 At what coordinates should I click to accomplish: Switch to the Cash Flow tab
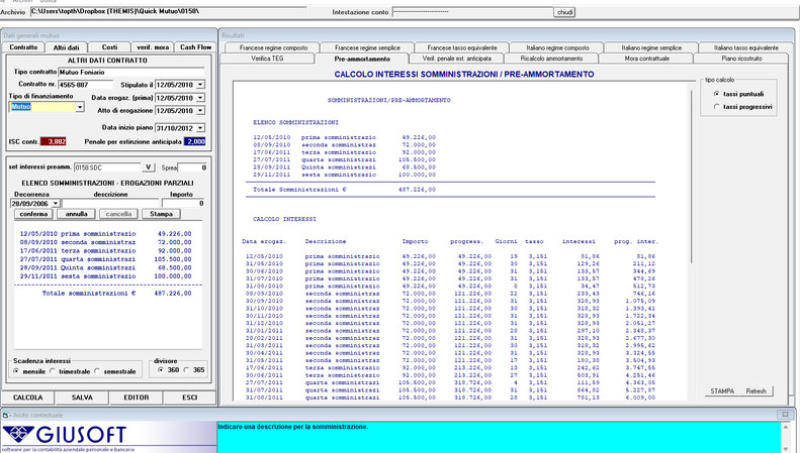click(x=195, y=47)
